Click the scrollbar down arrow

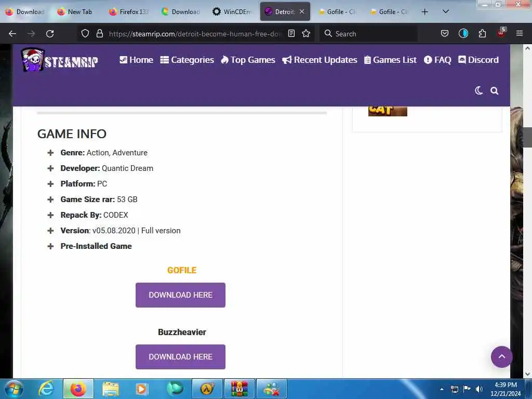tap(527, 374)
